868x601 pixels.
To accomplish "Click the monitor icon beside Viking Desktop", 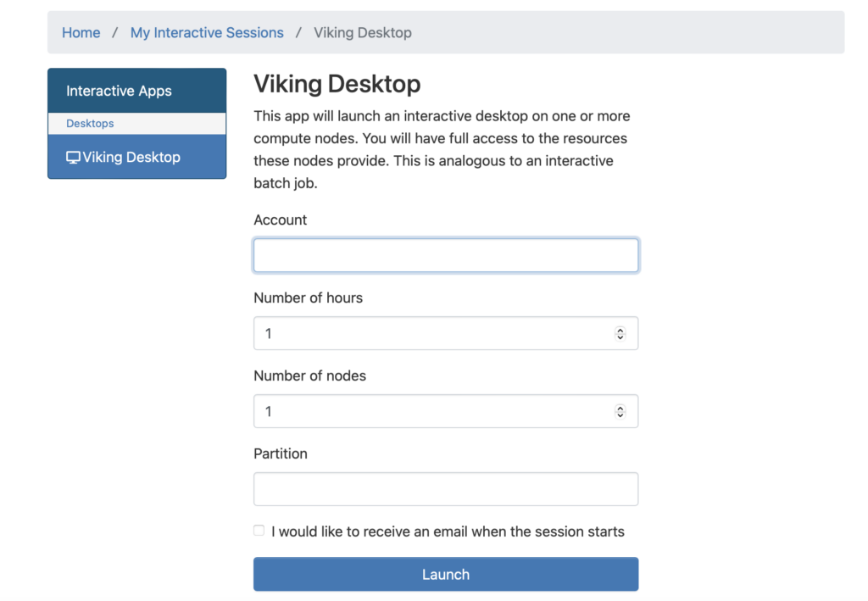I will point(73,158).
